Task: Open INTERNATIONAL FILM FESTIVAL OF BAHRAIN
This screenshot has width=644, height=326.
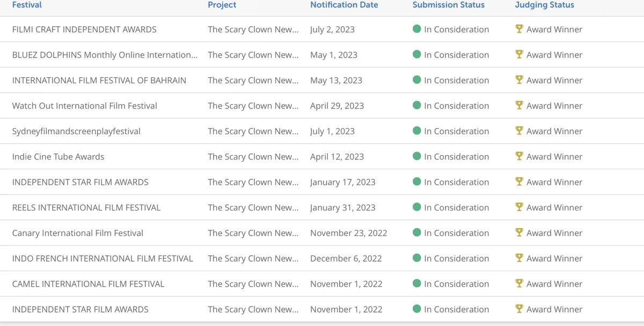Action: [x=99, y=81]
